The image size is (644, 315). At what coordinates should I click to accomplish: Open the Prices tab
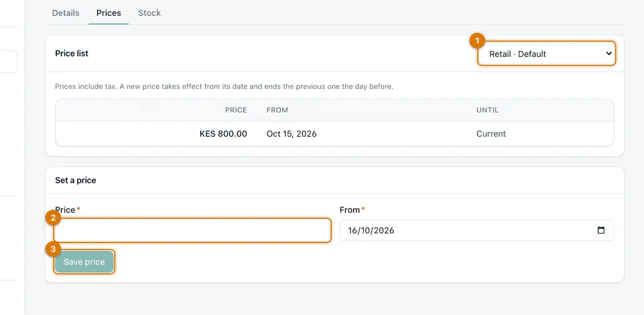pyautogui.click(x=108, y=13)
